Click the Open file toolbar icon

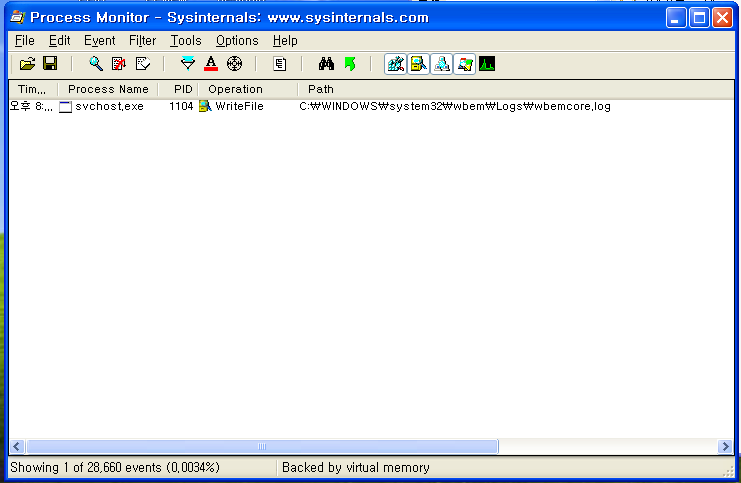coord(27,63)
